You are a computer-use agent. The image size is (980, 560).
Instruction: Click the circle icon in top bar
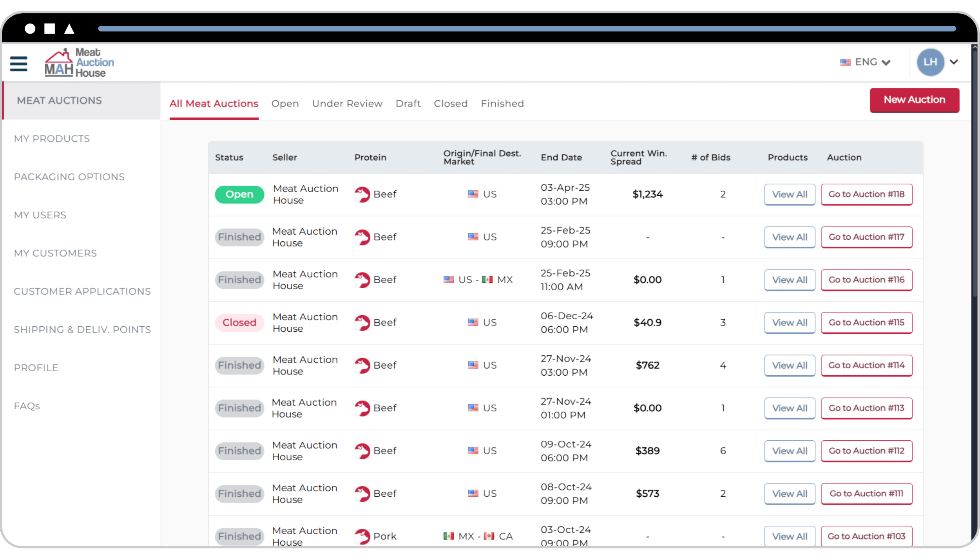30,29
